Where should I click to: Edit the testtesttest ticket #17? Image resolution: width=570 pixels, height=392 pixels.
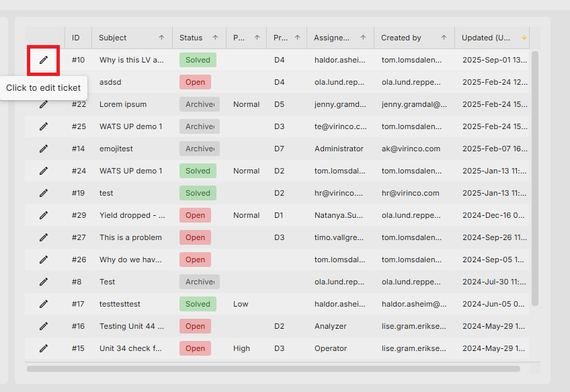pos(44,304)
